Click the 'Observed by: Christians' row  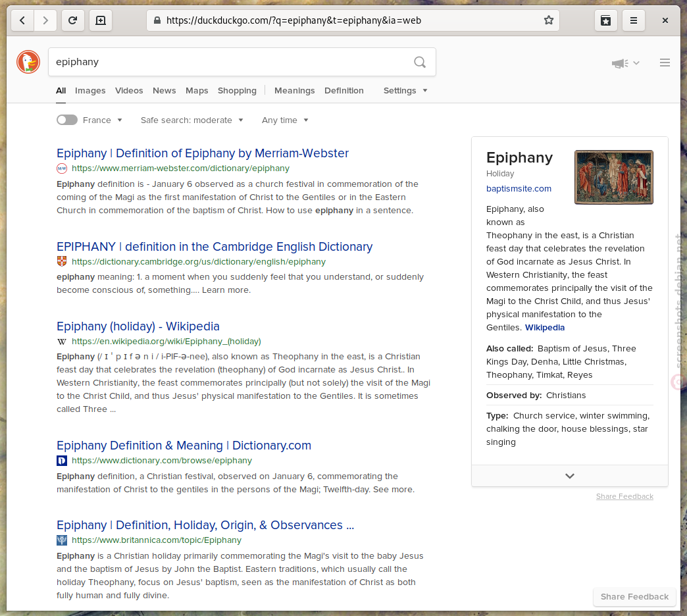(x=570, y=395)
